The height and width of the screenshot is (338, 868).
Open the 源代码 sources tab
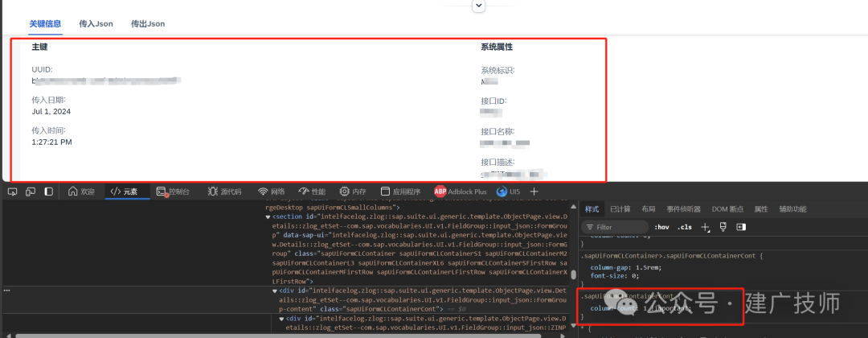(225, 192)
